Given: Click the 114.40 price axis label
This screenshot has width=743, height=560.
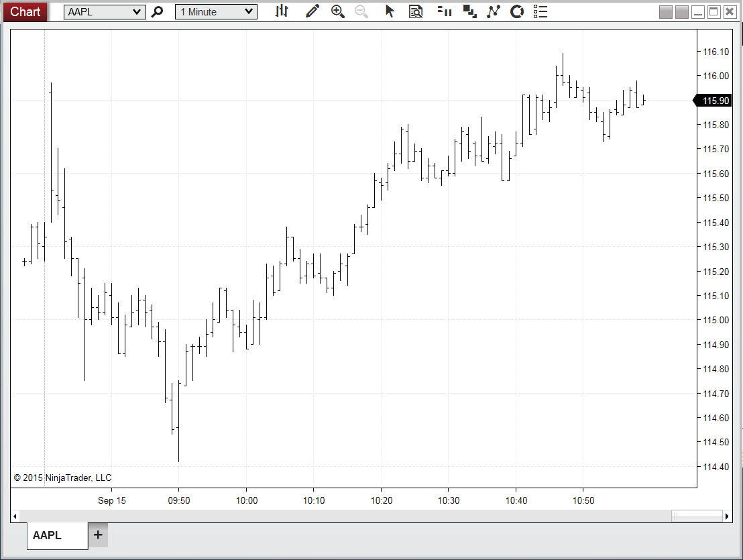Looking at the screenshot, I should 716,467.
